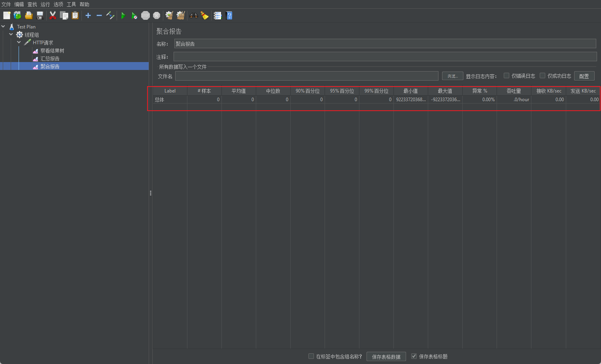Click the Label column header
Viewport: 601px width, 364px height.
[170, 91]
